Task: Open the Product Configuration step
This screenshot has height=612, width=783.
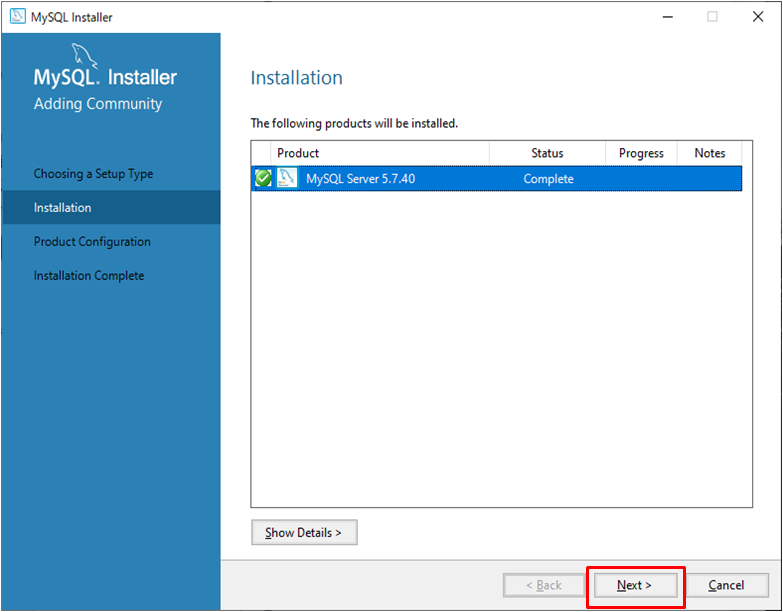Action: point(92,242)
